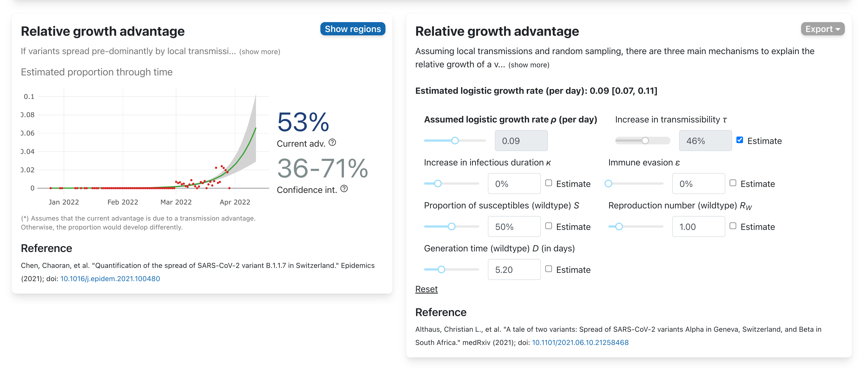Viewport: 868px width, 378px height.
Task: Expand left description with show more
Action: point(259,52)
